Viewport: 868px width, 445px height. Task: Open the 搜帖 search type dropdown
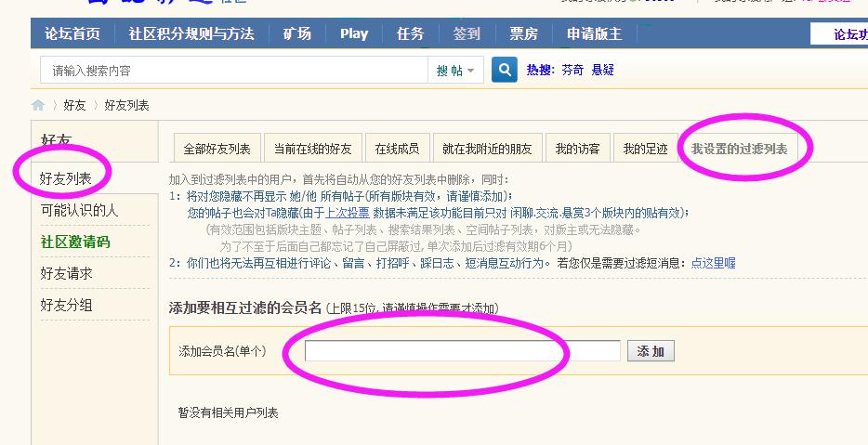pos(455,71)
